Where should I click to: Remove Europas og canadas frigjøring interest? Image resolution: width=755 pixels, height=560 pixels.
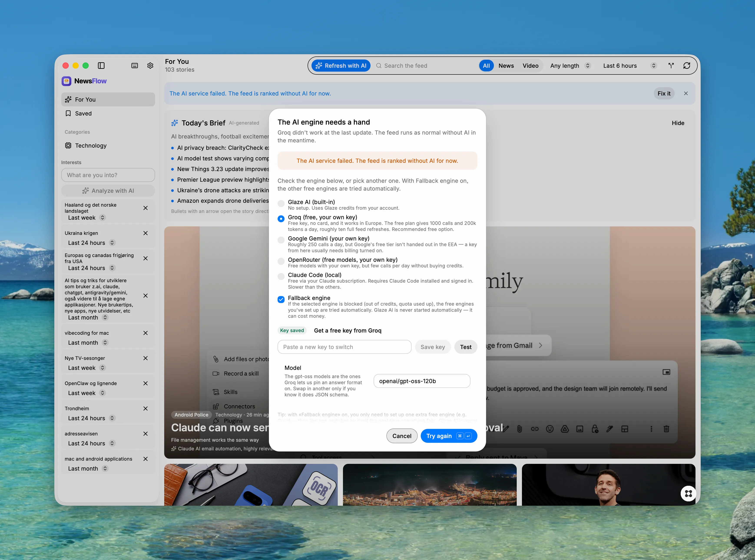(146, 258)
